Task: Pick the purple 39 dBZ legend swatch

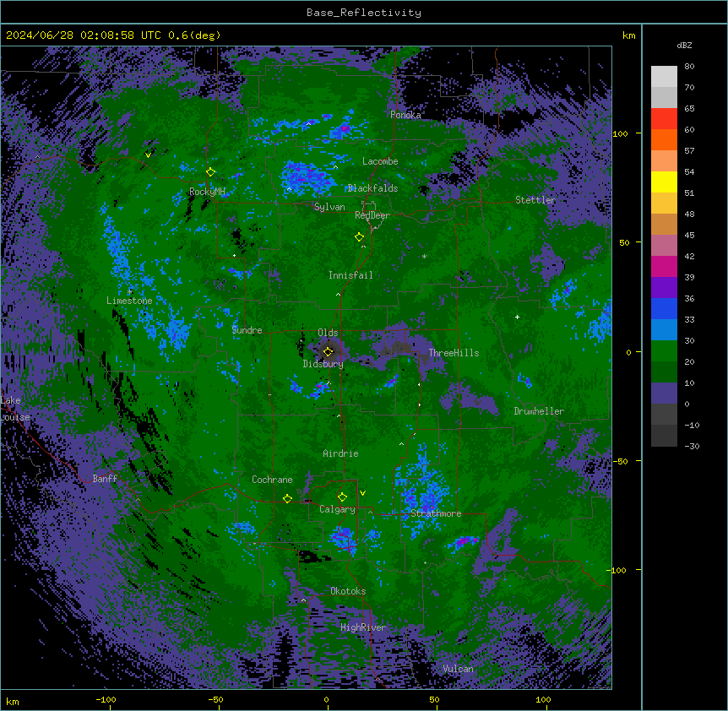Action: click(664, 287)
